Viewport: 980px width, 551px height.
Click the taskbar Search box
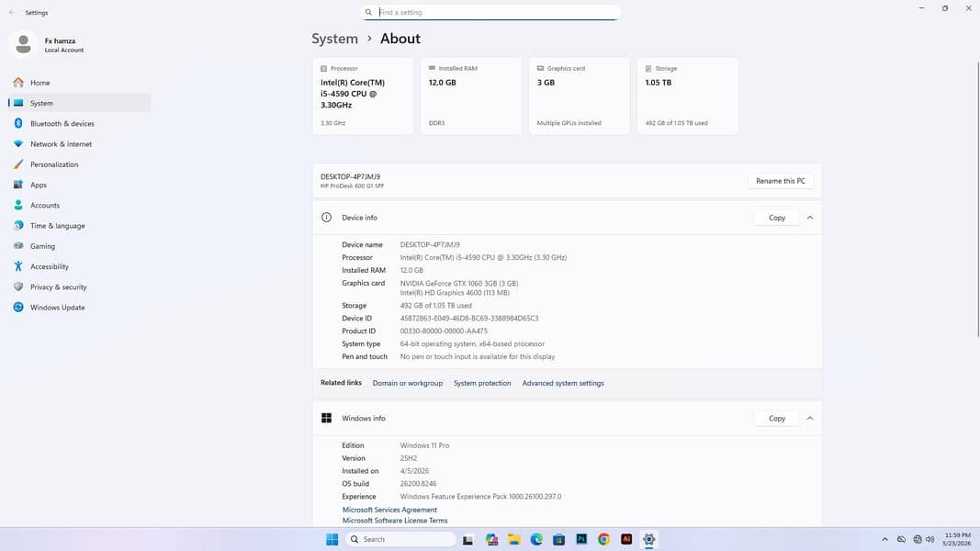[x=400, y=540]
